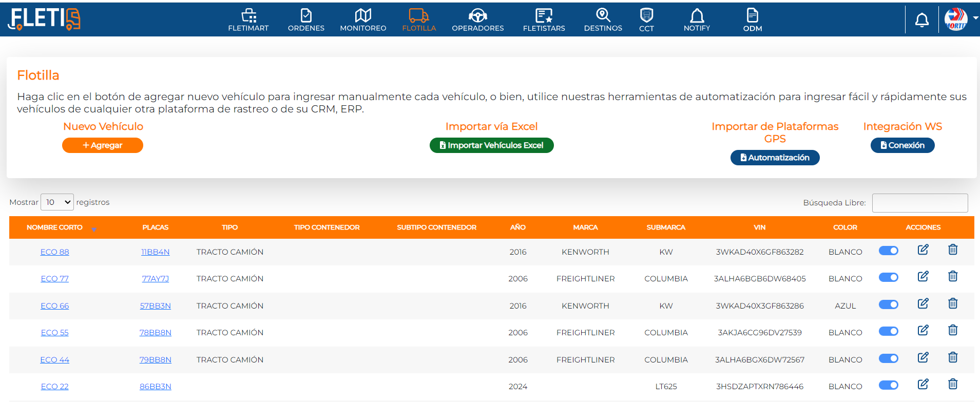Focus the Búsqueda Libre search field
980x402 pixels.
point(919,203)
